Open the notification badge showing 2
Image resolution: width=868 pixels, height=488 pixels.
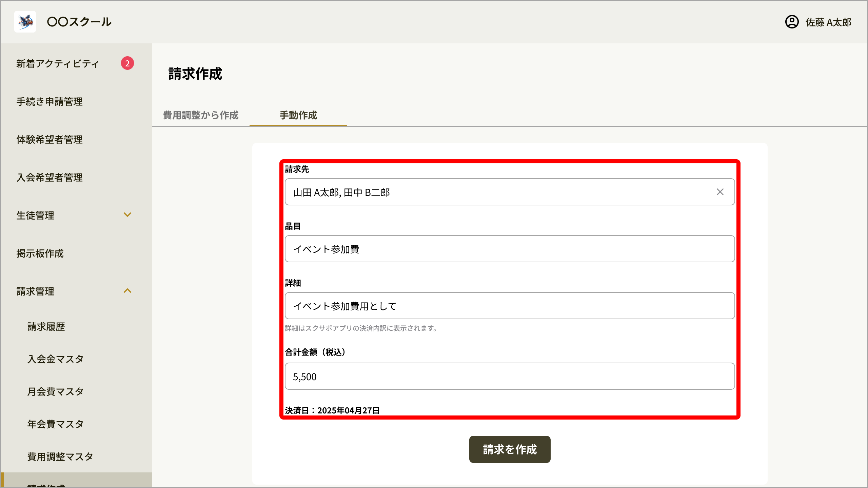(127, 63)
